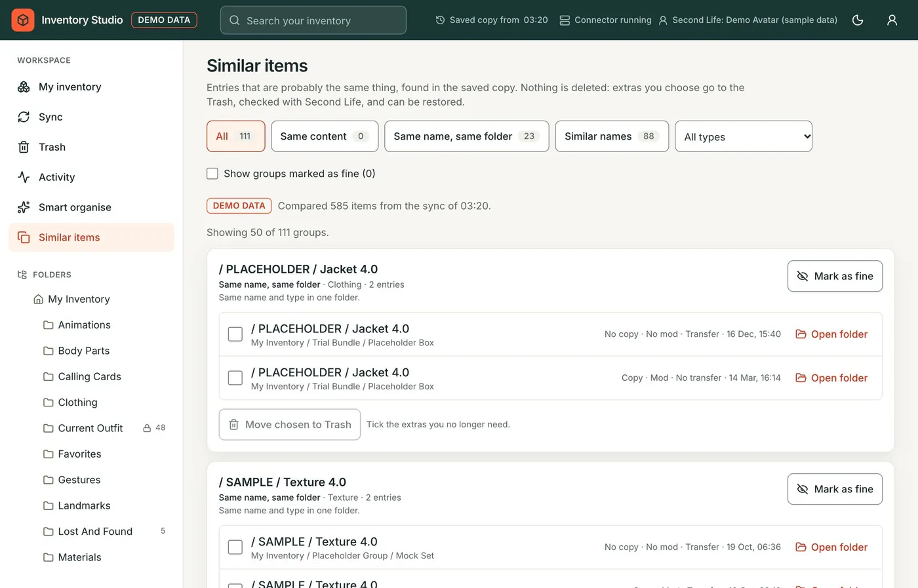Open the Clothing folder
Image resolution: width=918 pixels, height=588 pixels.
tap(77, 402)
